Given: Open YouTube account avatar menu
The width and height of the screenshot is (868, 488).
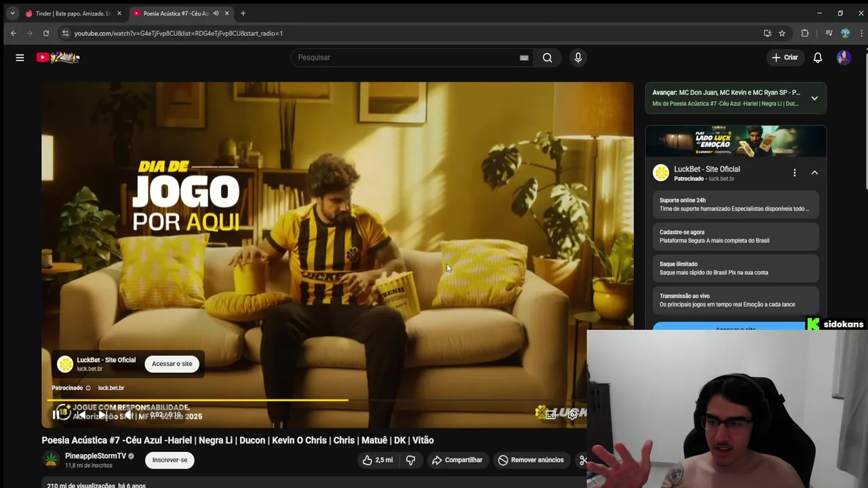Looking at the screenshot, I should pos(844,58).
